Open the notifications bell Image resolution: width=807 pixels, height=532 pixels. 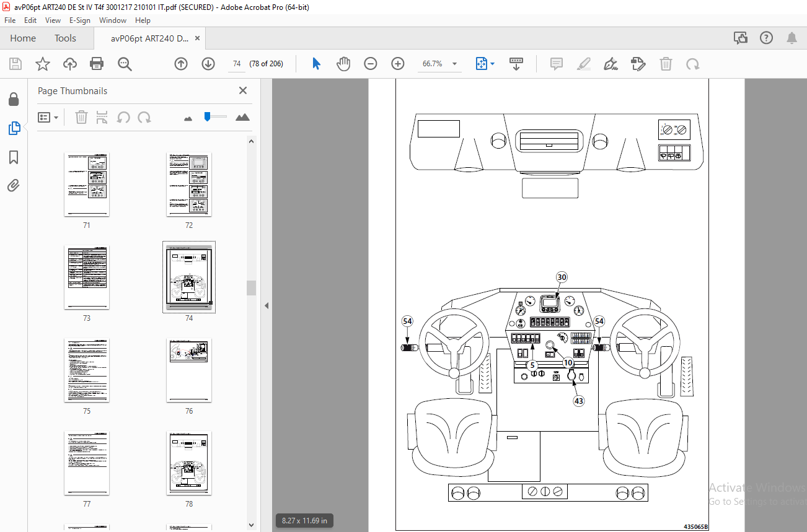click(792, 38)
